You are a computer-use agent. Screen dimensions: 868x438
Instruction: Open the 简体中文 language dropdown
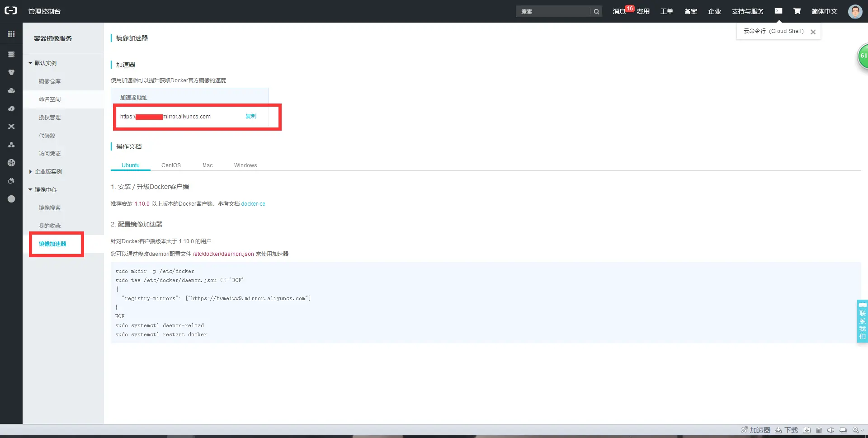tap(824, 11)
